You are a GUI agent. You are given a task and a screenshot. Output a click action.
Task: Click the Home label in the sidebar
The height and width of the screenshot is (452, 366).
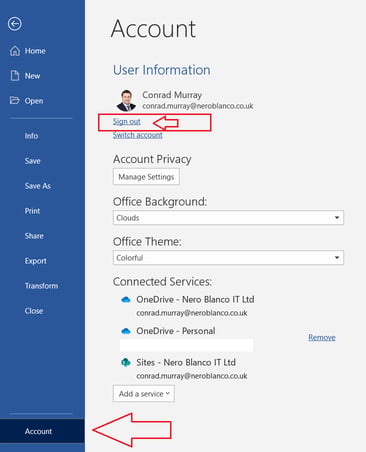[x=35, y=51]
